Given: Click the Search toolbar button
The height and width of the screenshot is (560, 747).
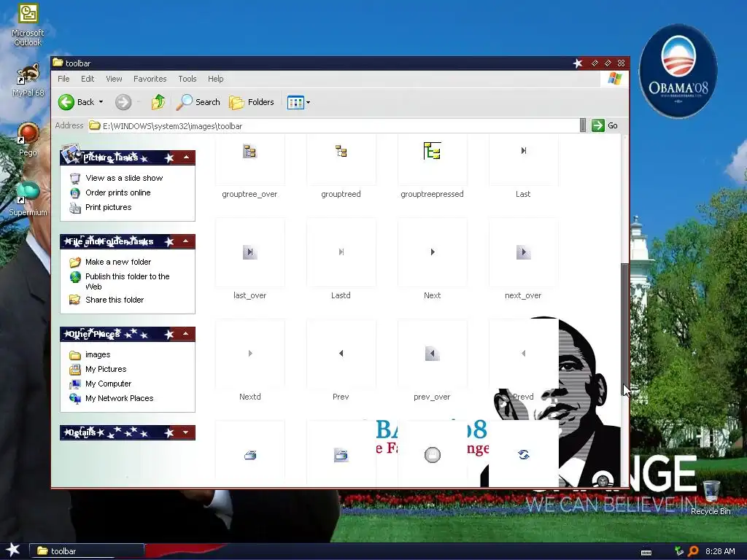Looking at the screenshot, I should click(x=198, y=102).
